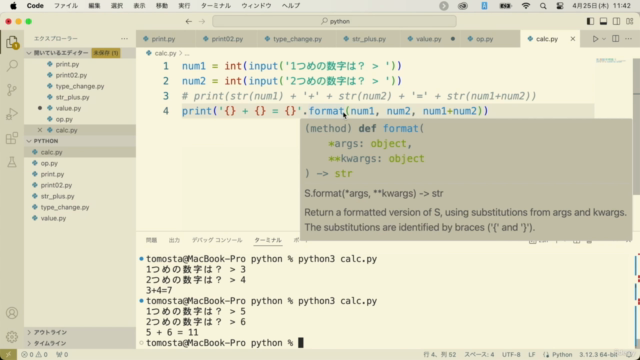Screen dimensions: 640x360
Task: Split the editor right
Action: tap(616, 39)
